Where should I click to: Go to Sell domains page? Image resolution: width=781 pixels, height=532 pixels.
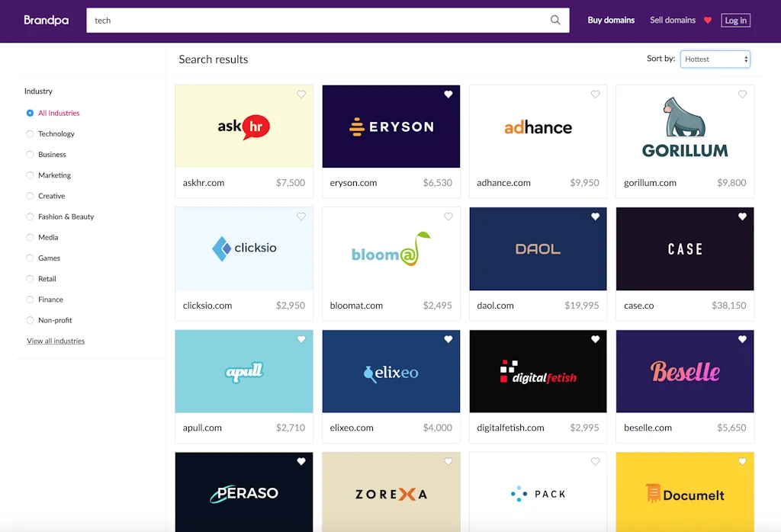(672, 21)
